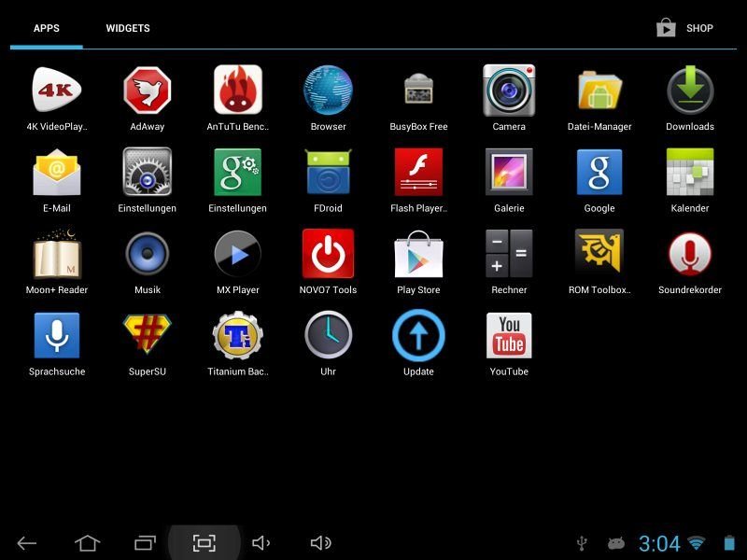Launch FDroid app
This screenshot has height=560, width=747.
pos(328,172)
